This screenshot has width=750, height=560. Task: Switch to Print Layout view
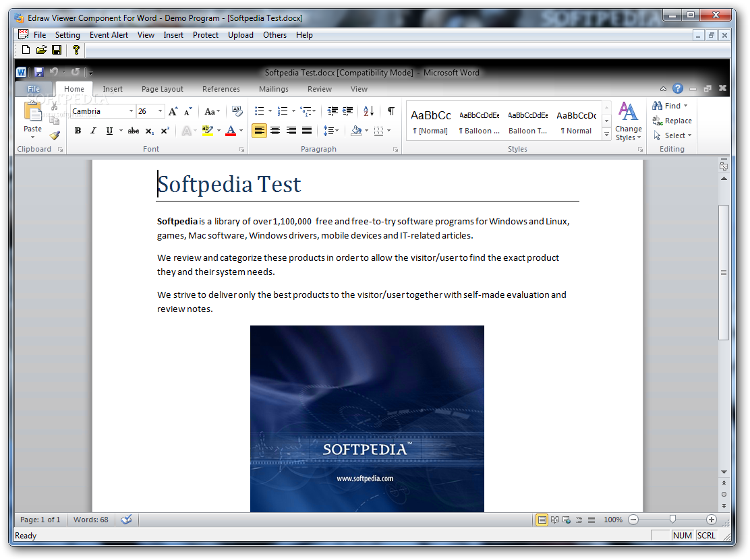point(542,520)
